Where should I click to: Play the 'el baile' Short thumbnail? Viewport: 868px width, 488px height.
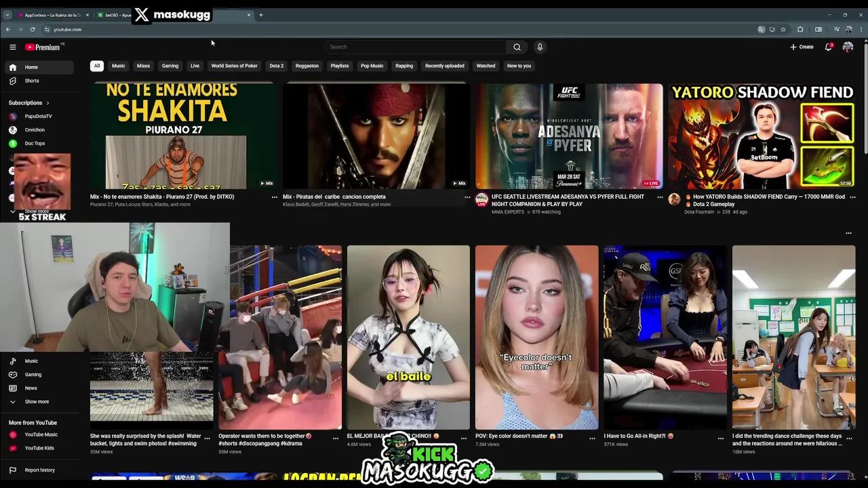click(x=408, y=338)
